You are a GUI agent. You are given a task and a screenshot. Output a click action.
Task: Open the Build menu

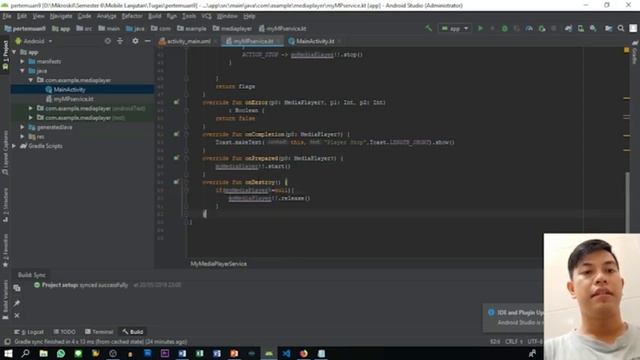[154, 16]
